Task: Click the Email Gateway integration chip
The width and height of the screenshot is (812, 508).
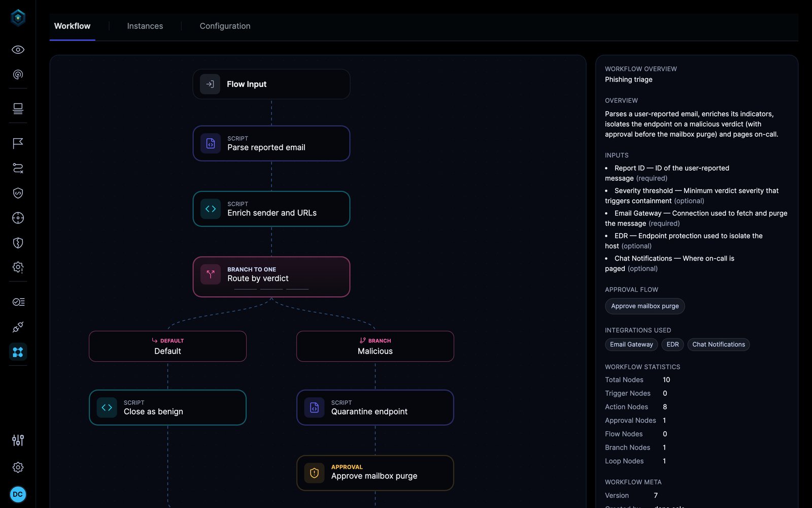Action: 631,344
